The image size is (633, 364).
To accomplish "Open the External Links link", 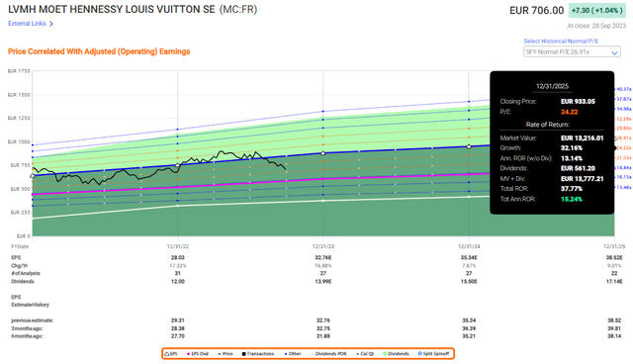I will point(27,24).
